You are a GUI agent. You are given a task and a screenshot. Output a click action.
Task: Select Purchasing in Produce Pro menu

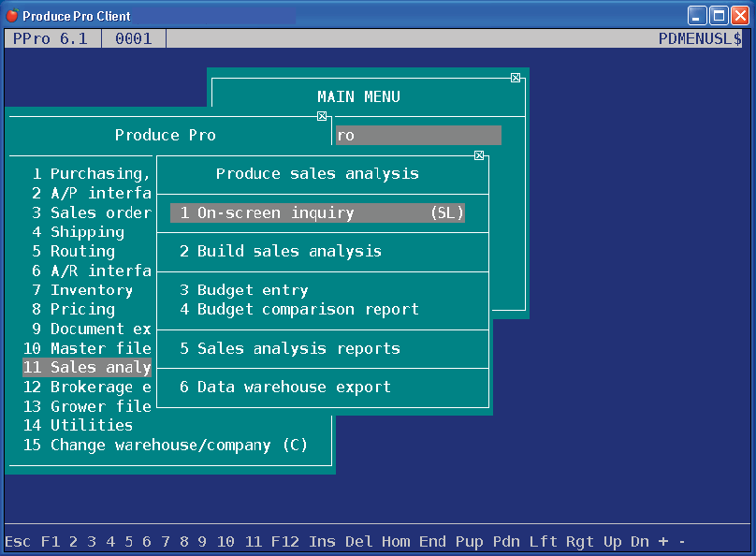[92, 173]
